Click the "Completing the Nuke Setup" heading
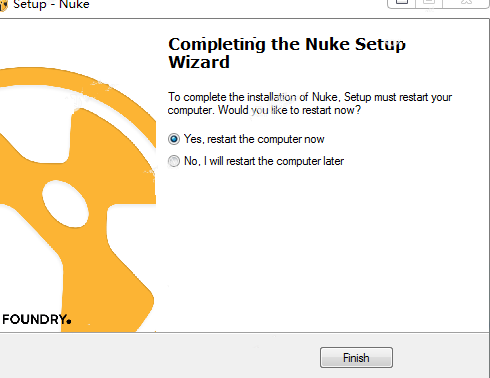 (287, 44)
